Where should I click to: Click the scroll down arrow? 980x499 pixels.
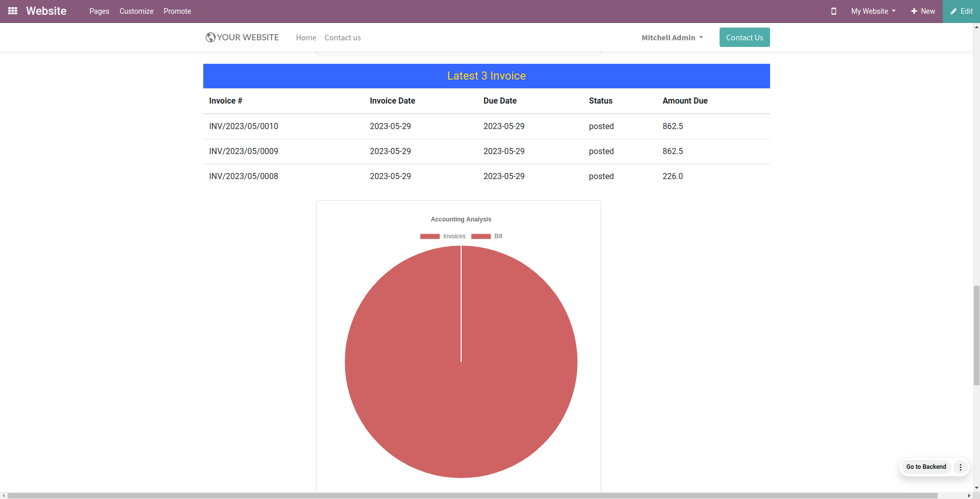coord(976,488)
